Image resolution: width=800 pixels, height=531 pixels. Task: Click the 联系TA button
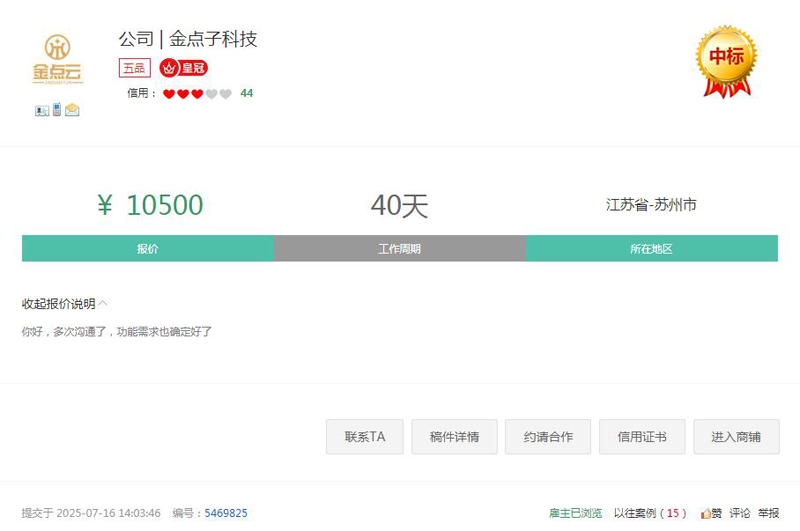coord(365,437)
